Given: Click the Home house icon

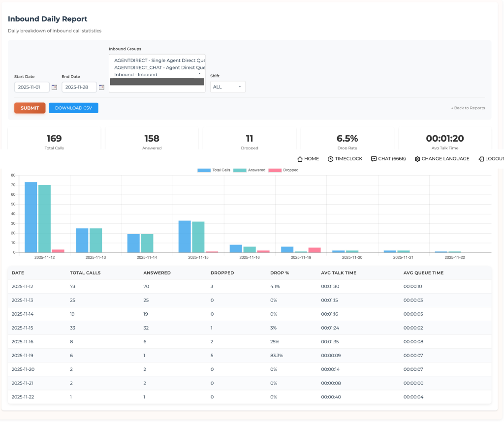Looking at the screenshot, I should pos(300,159).
